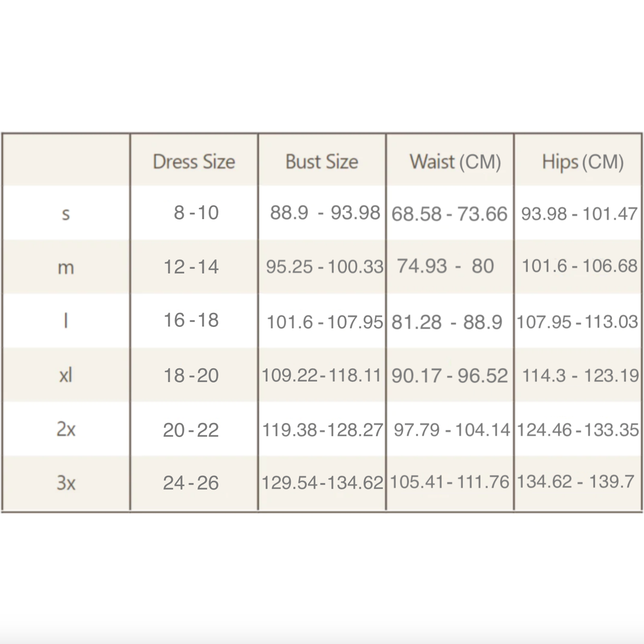Click the bust size 101.6 - 107.95 cell

[324, 322]
